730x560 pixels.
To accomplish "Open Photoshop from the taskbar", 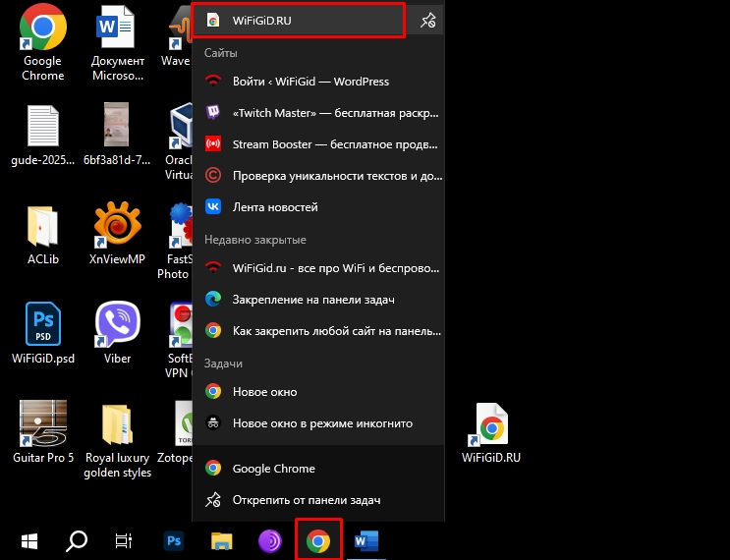I will tap(174, 541).
